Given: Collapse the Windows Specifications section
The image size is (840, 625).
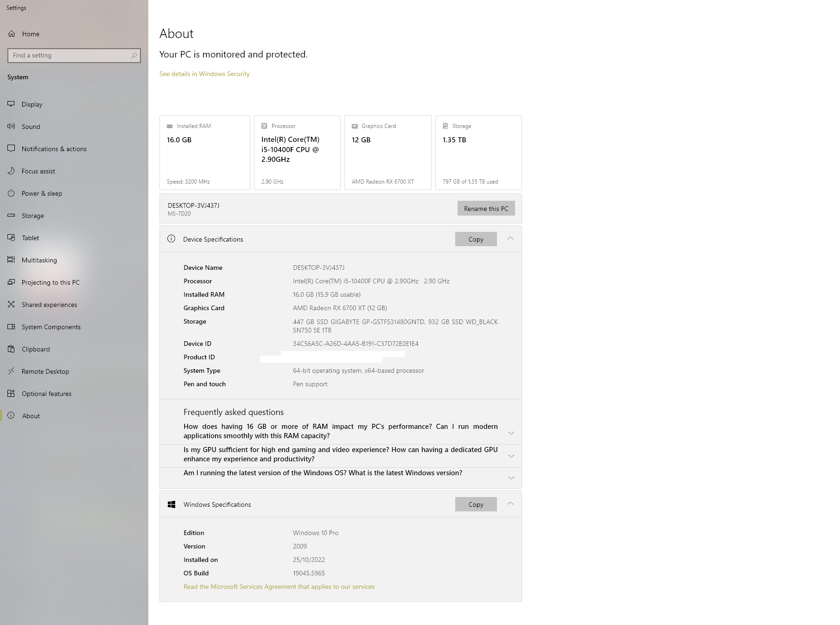Looking at the screenshot, I should click(510, 504).
